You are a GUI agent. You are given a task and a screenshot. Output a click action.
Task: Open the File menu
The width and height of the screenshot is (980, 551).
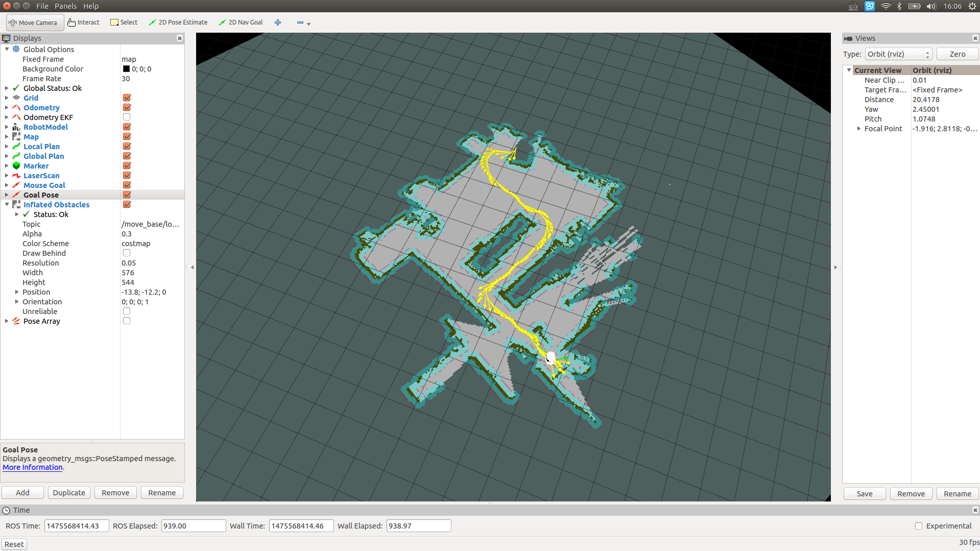click(42, 6)
